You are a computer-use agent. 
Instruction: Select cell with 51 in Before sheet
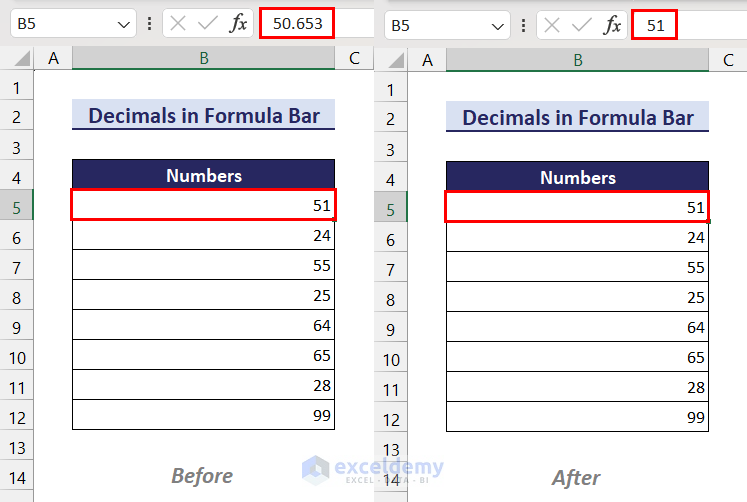tap(203, 205)
